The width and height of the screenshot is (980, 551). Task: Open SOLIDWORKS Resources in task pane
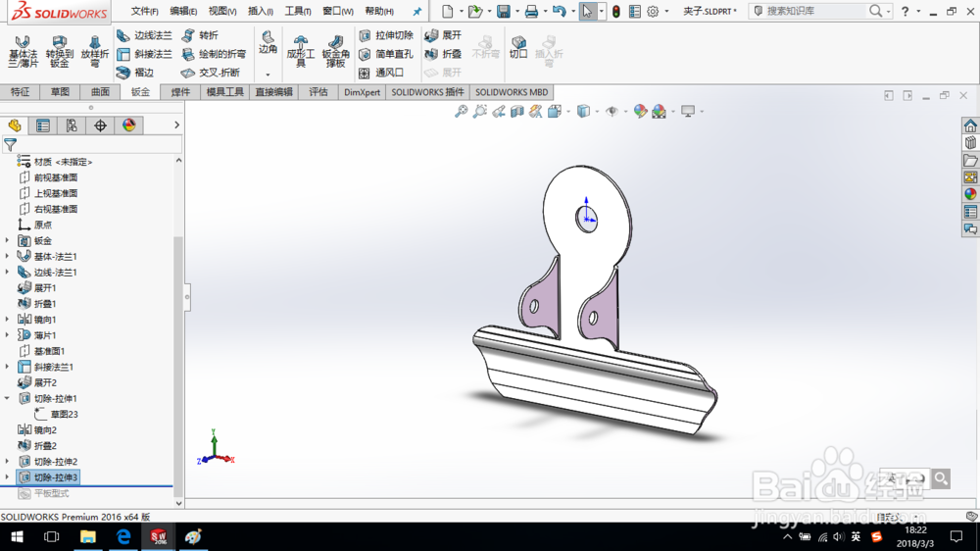(x=970, y=125)
